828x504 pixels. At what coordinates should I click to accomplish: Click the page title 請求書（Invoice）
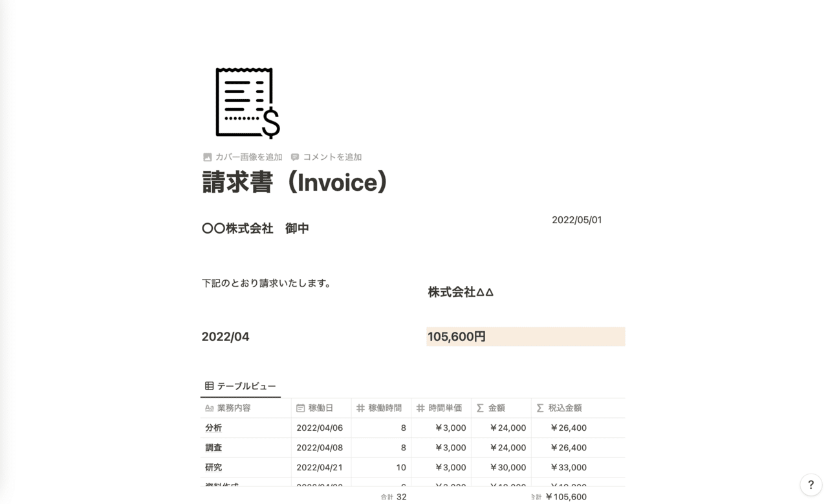tap(295, 182)
